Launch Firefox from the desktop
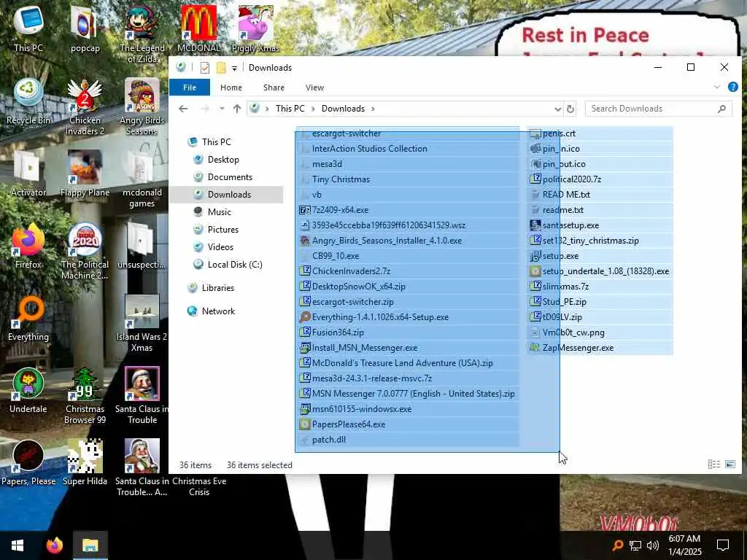Screen dimensions: 747x560 (x=28, y=246)
